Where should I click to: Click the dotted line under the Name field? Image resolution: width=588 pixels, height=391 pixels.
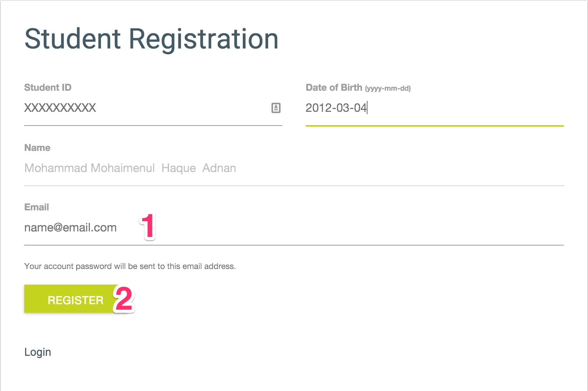[293, 186]
